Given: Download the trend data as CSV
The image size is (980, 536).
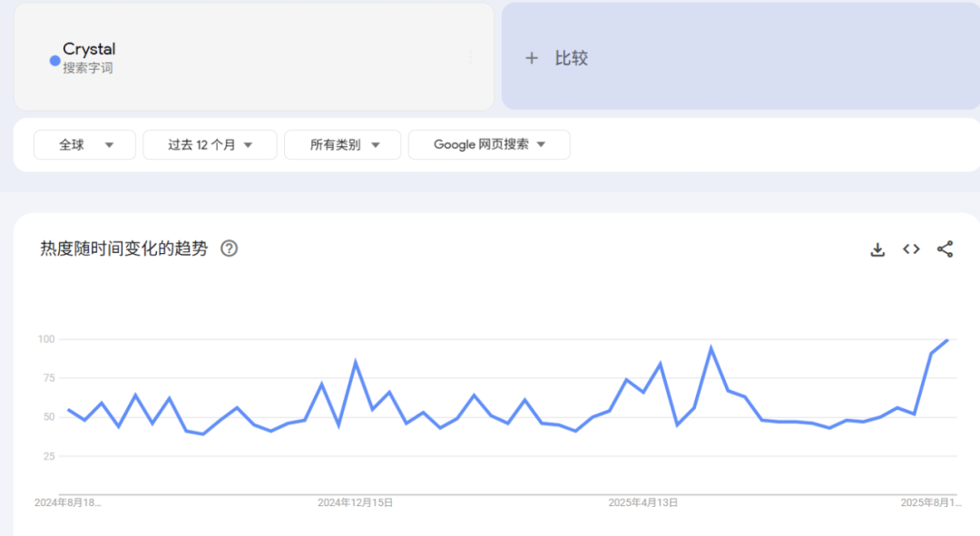Looking at the screenshot, I should tap(877, 249).
